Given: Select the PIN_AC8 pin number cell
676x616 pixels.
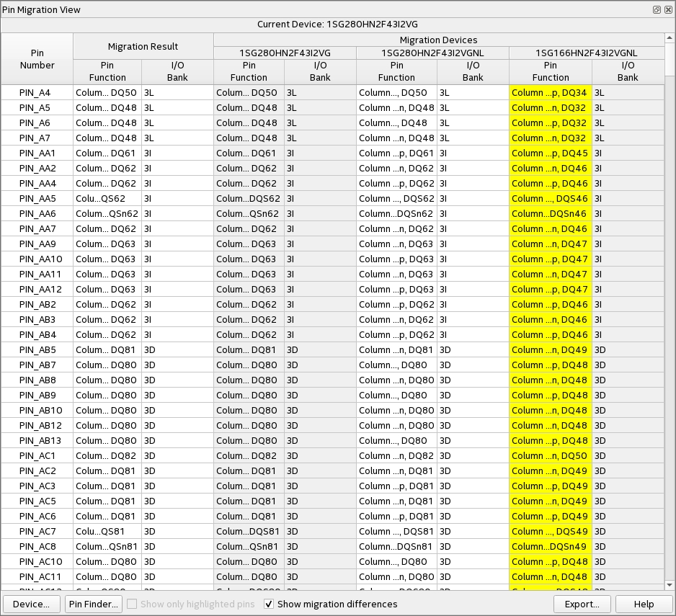Looking at the screenshot, I should pos(37,547).
